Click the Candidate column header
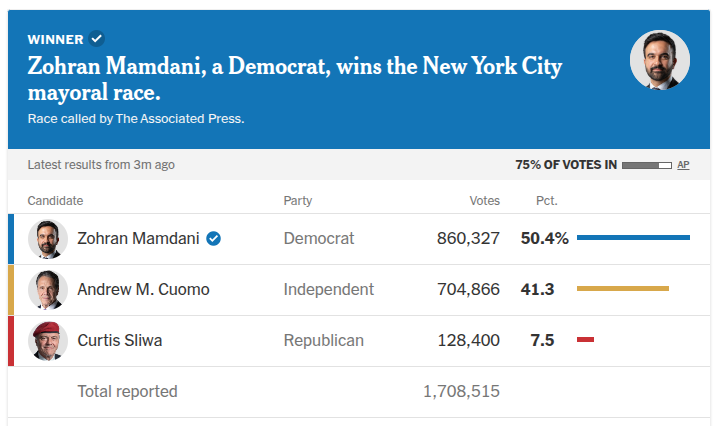Screen dimensions: 723x426 pos(55,201)
